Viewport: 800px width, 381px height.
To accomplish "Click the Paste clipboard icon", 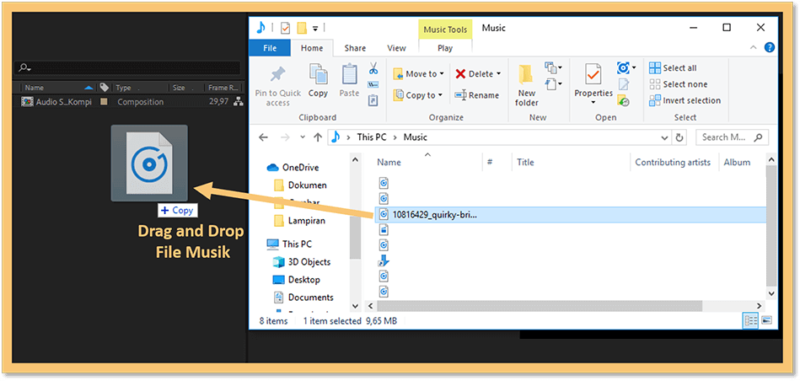I will coord(349,74).
